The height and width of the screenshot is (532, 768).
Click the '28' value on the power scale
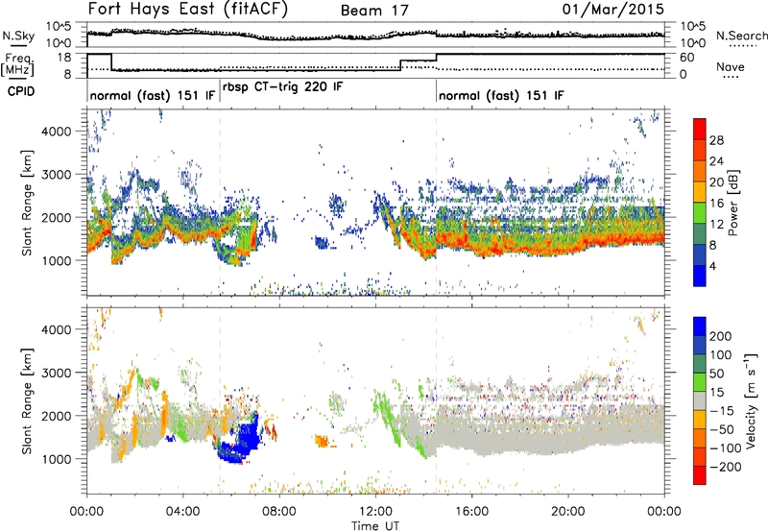pyautogui.click(x=716, y=140)
